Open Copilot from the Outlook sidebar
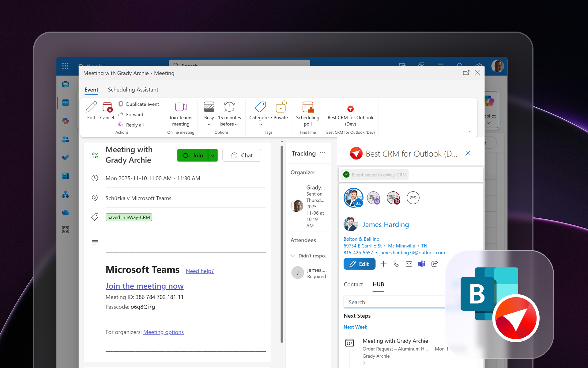The width and height of the screenshot is (588, 368). click(65, 121)
